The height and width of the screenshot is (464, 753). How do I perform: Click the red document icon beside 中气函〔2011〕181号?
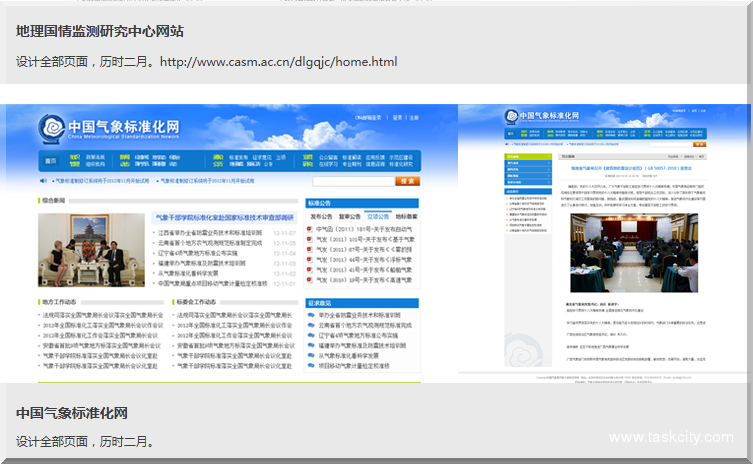pos(310,229)
